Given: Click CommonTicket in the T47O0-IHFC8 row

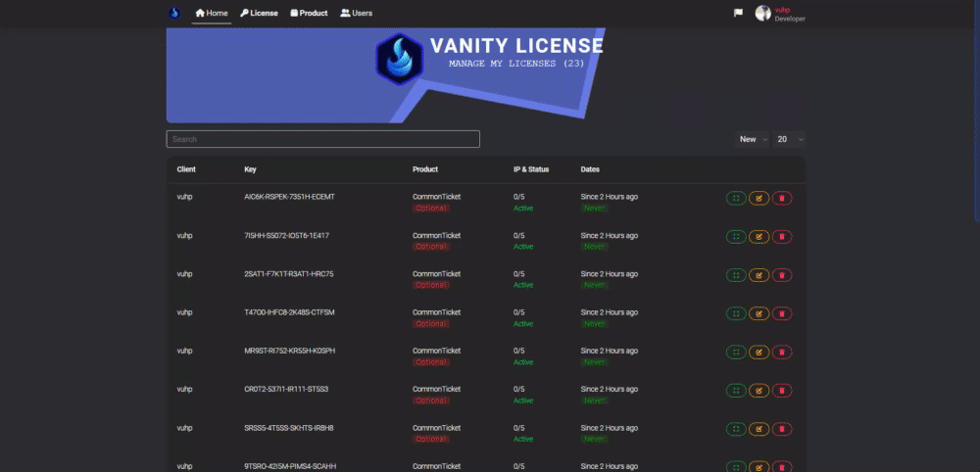Looking at the screenshot, I should click(x=436, y=312).
